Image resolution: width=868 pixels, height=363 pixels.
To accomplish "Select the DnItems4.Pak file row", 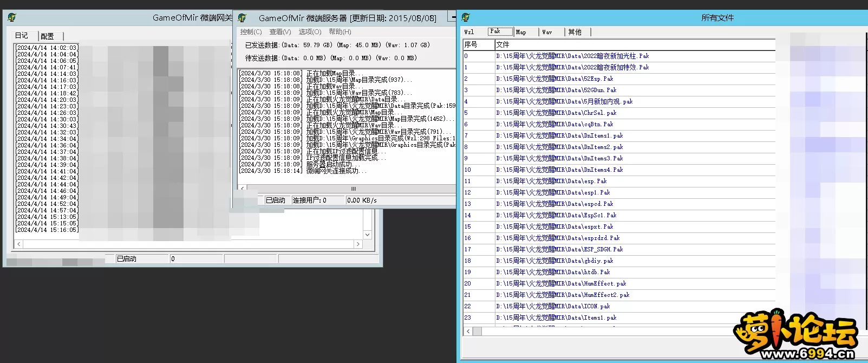I will pyautogui.click(x=619, y=170).
